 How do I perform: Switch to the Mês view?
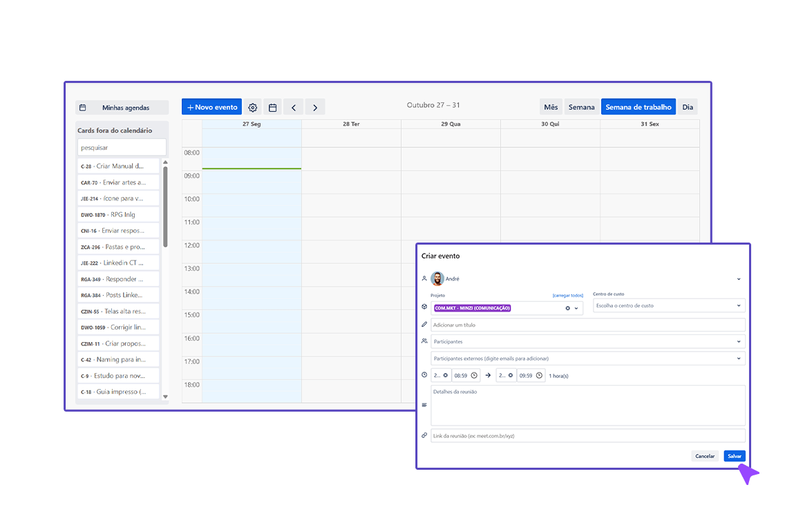(x=551, y=107)
